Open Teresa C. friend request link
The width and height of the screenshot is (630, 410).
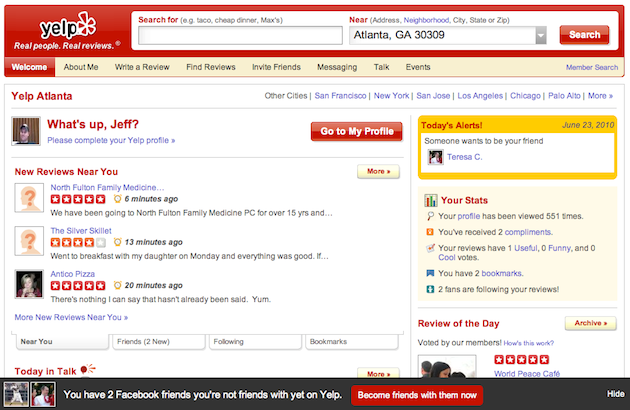(x=464, y=157)
